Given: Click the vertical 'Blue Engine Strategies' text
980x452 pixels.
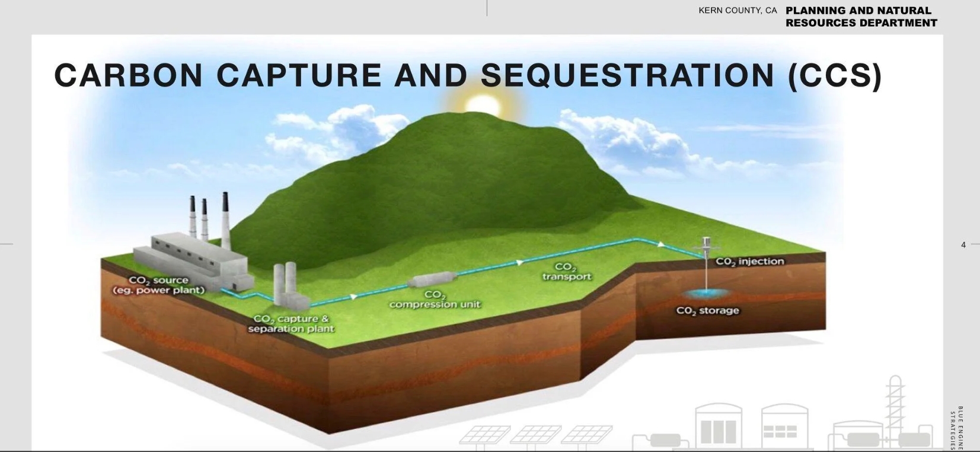Looking at the screenshot, I should coord(956,428).
